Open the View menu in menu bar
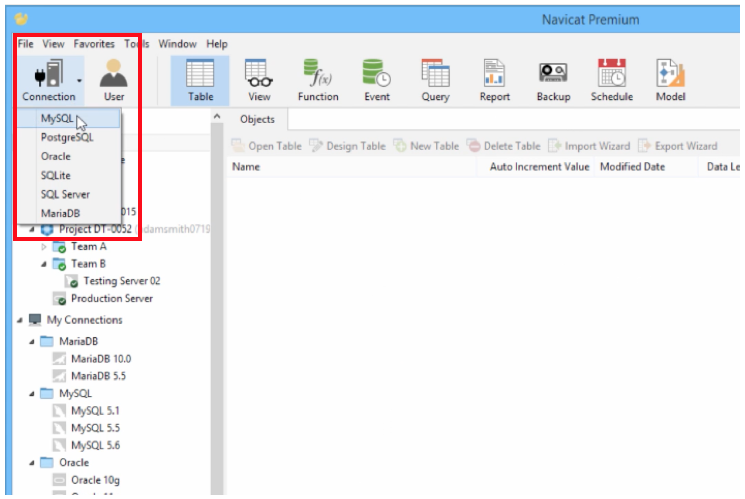 click(x=53, y=44)
